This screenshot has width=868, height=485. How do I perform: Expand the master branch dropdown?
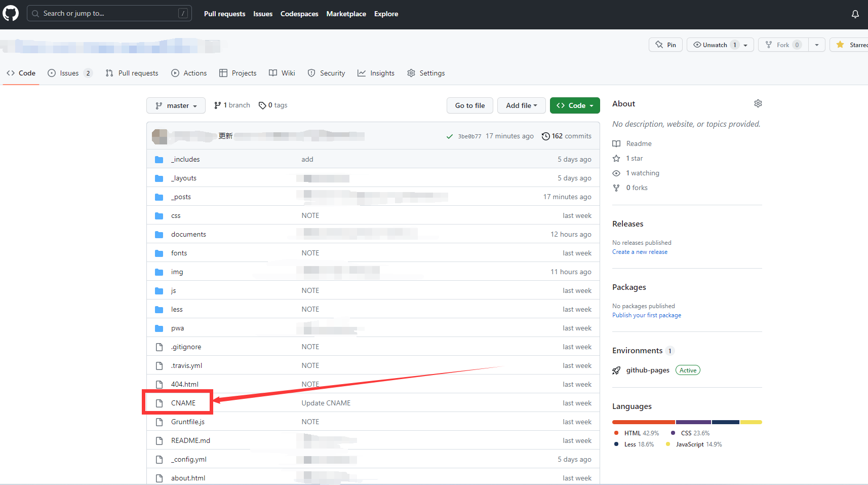[176, 105]
